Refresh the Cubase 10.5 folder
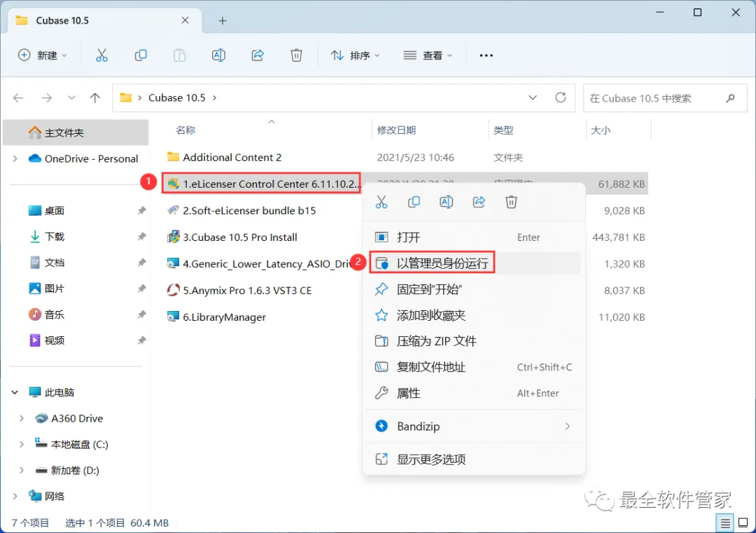 560,98
